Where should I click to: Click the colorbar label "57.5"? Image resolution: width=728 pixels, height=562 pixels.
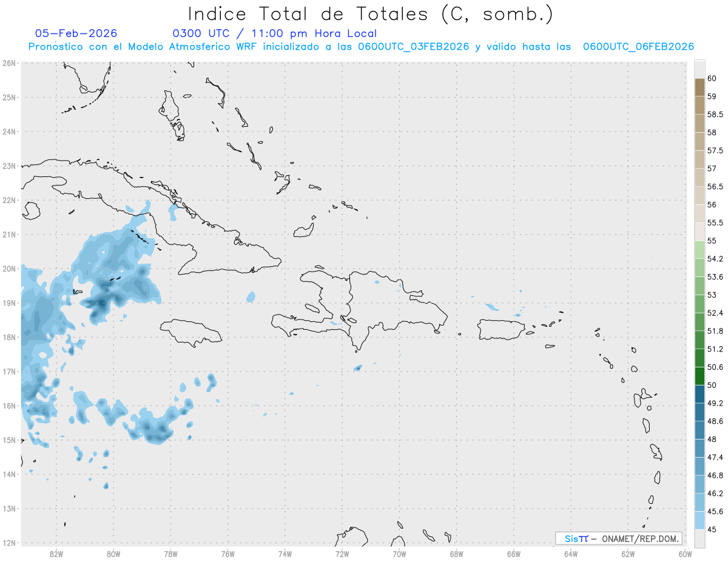click(x=715, y=150)
